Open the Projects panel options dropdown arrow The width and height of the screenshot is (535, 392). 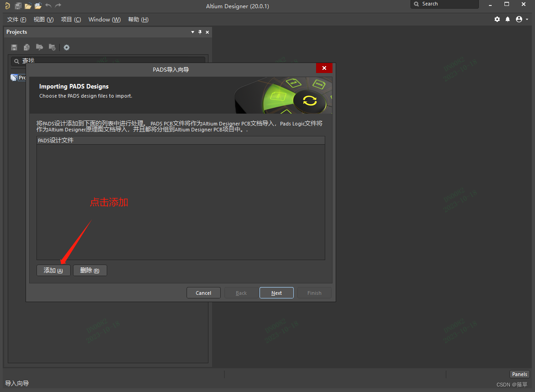pos(192,32)
